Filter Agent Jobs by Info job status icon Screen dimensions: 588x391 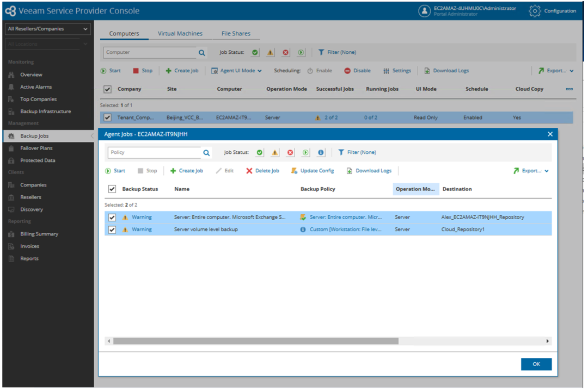[321, 152]
